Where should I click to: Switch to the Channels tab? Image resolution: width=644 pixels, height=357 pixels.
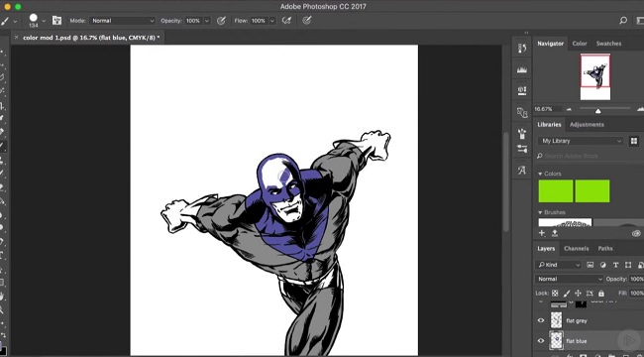[x=577, y=249]
